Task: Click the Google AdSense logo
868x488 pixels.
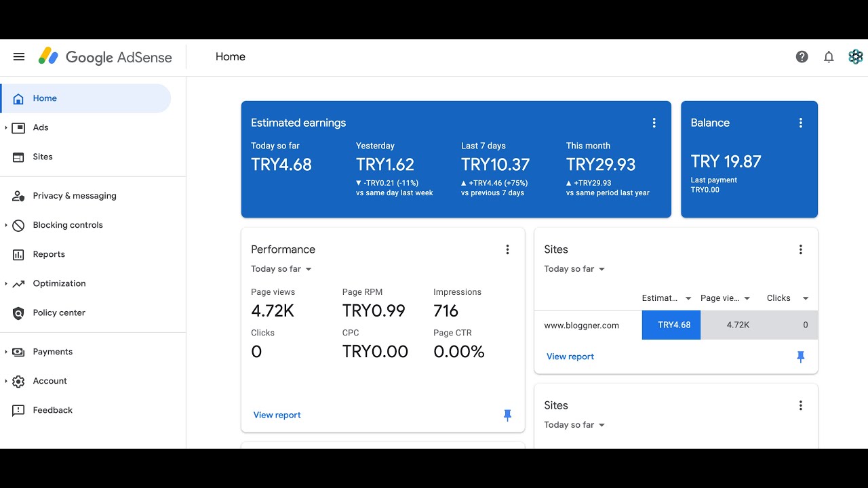Action: 105,57
